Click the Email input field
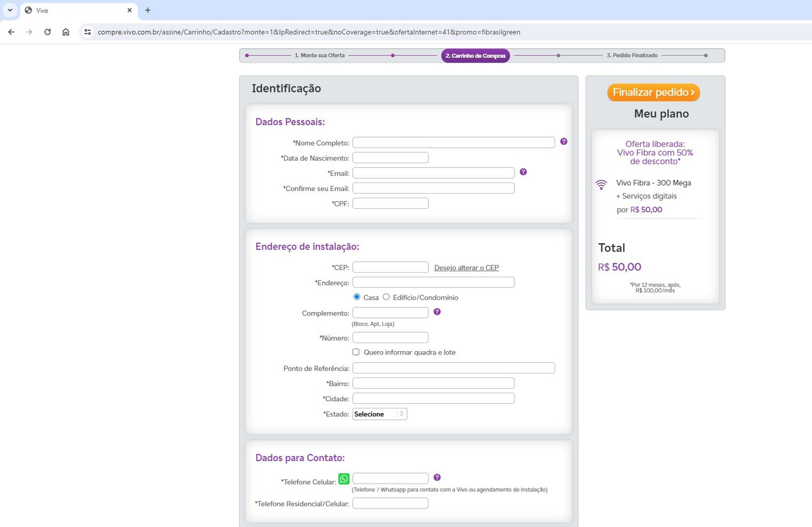812x527 pixels. point(433,173)
